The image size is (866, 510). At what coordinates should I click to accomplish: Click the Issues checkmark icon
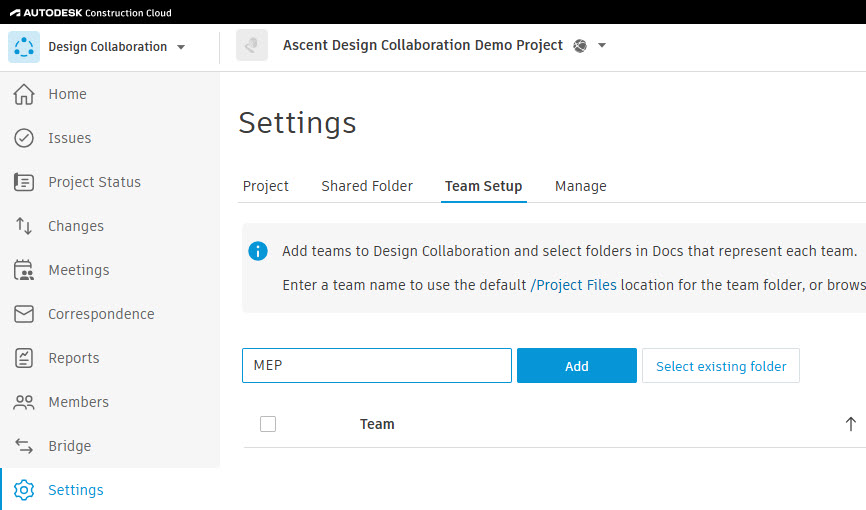click(24, 138)
